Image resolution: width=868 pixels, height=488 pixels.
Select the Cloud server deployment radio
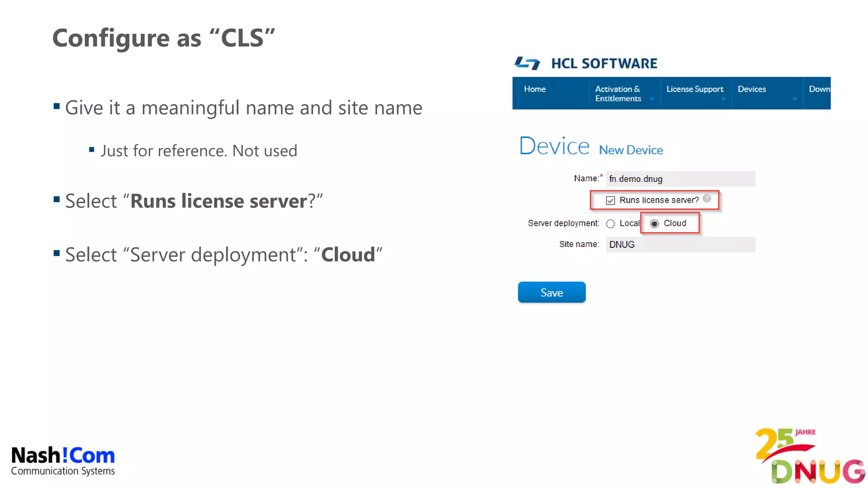(654, 224)
